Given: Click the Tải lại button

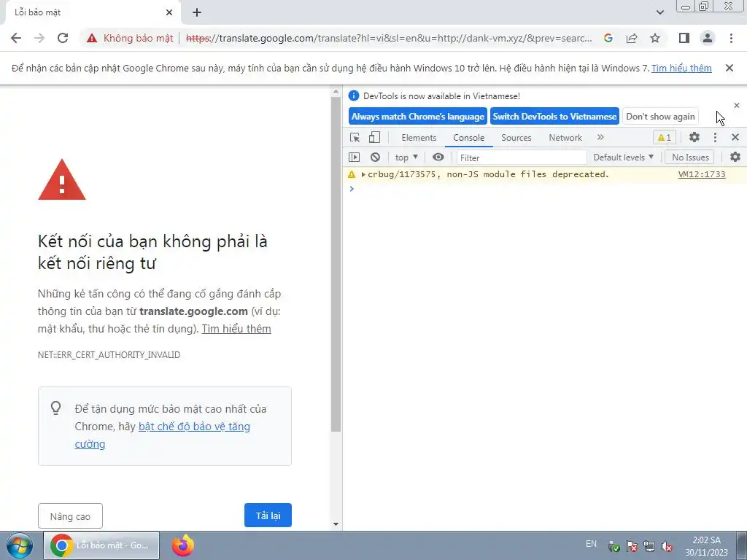Looking at the screenshot, I should tap(268, 516).
